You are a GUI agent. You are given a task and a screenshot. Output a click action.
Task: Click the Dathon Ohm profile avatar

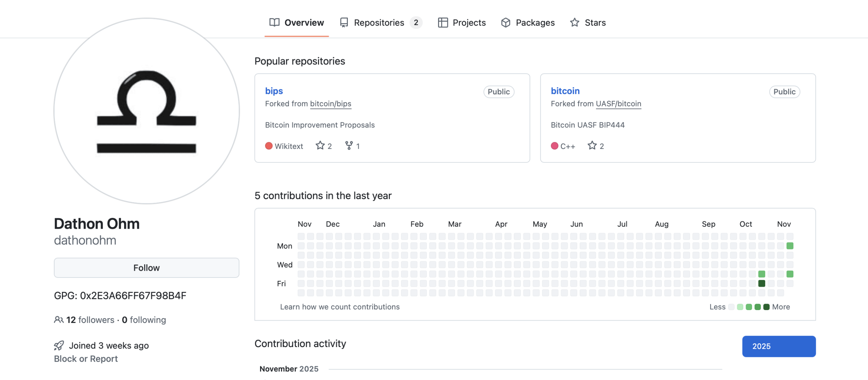146,111
